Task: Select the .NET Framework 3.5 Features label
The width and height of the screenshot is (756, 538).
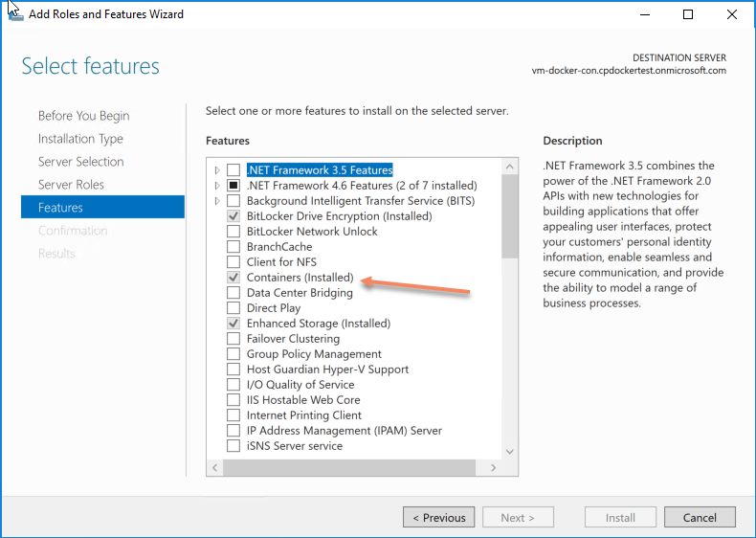Action: [x=320, y=170]
